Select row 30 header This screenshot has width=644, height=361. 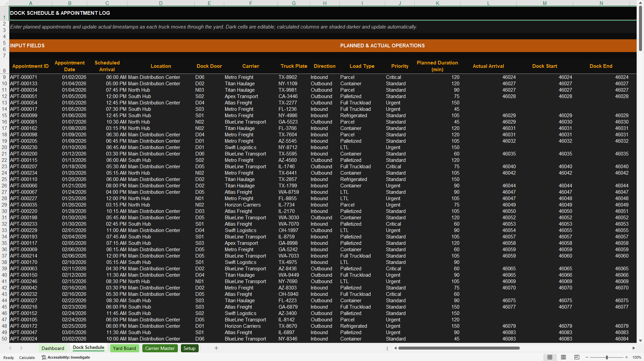tap(4, 211)
